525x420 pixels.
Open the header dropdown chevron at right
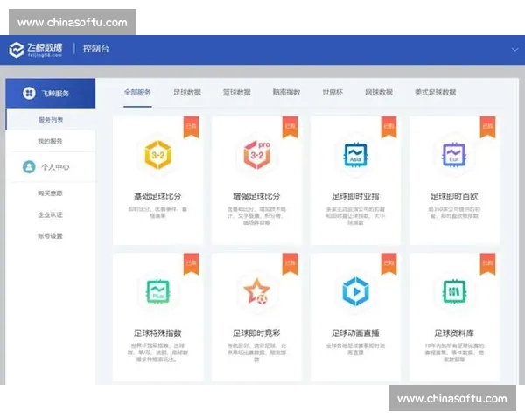(514, 50)
